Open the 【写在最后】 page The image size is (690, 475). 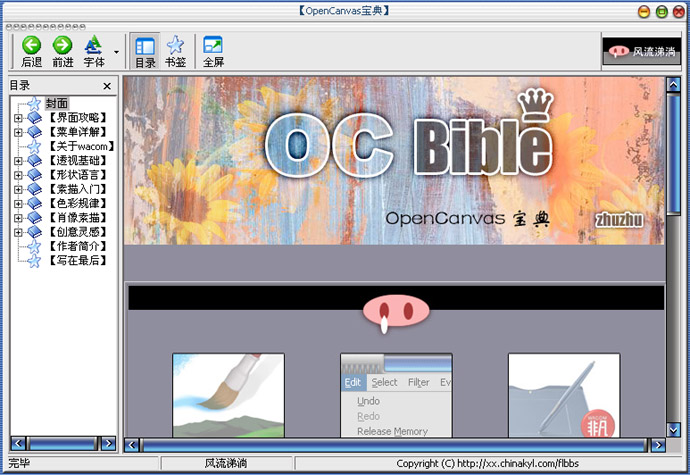pyautogui.click(x=77, y=260)
